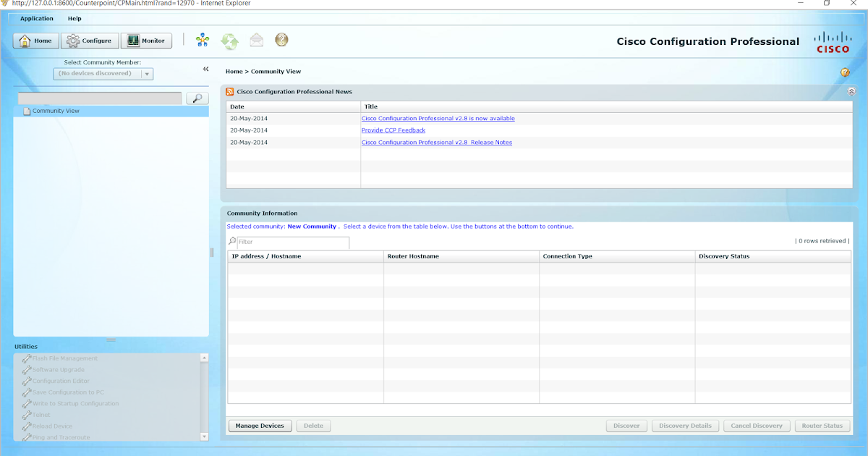Click the left pane search field
This screenshot has height=456, width=868.
pos(100,98)
